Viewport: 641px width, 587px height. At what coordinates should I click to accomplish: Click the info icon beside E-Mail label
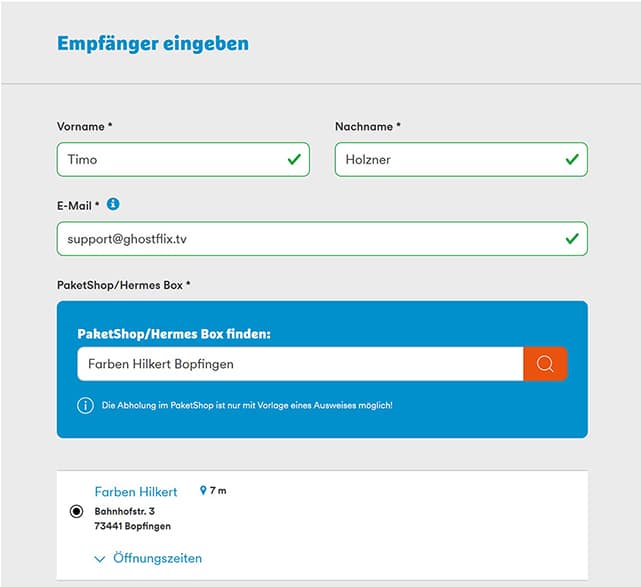point(113,204)
